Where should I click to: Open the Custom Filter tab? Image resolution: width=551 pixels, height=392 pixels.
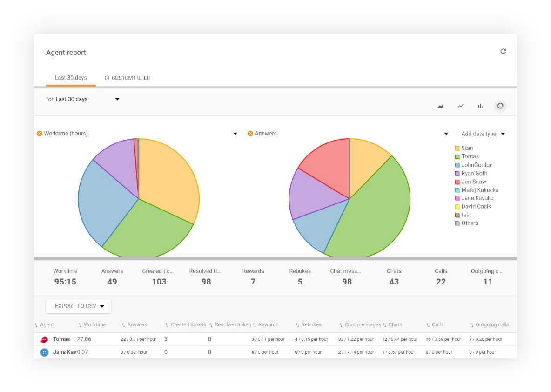pyautogui.click(x=127, y=78)
